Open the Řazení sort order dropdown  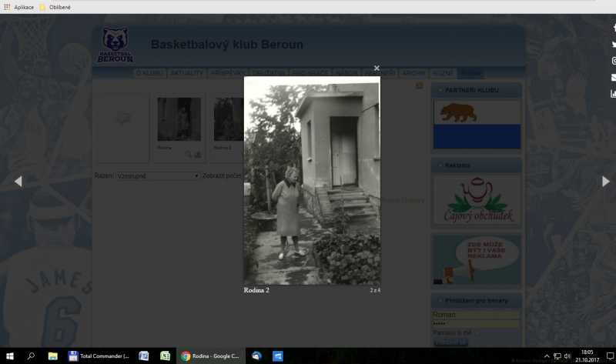pos(157,176)
